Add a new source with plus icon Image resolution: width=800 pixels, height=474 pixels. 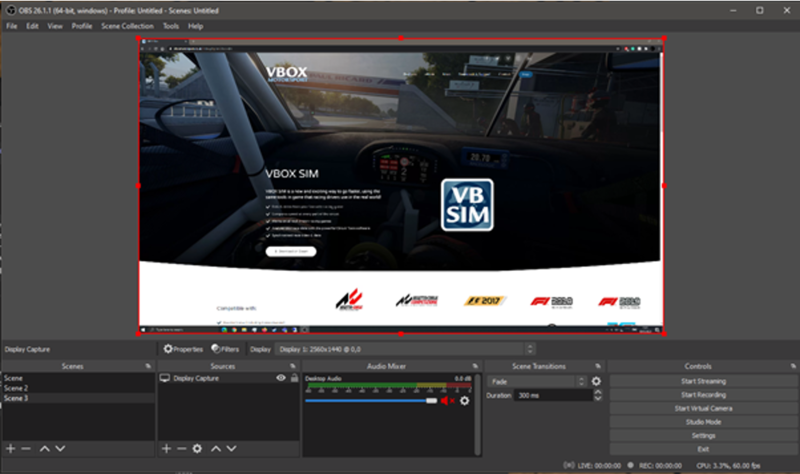(166, 448)
